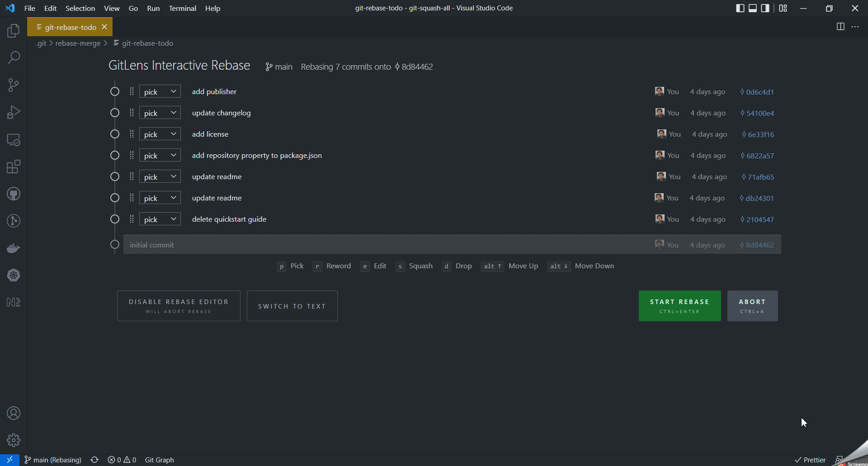Viewport: 868px width, 466px height.
Task: Open the Selection menu
Action: point(80,8)
